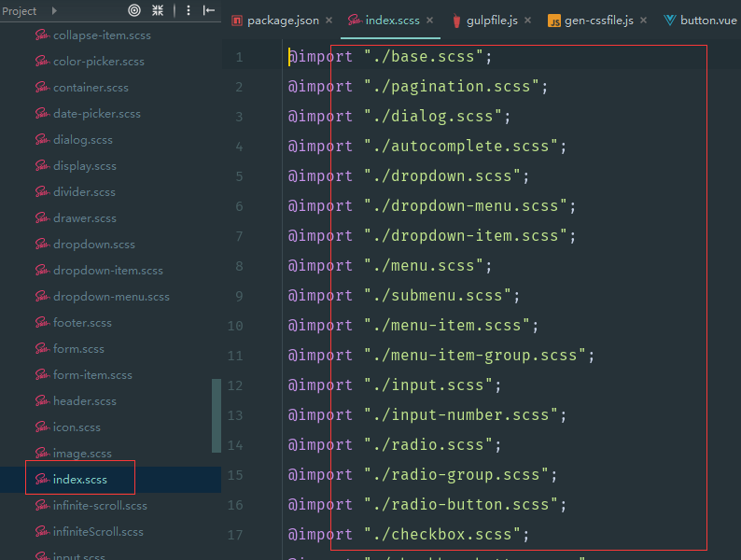741x560 pixels.
Task: Select divider.scss in the project tree
Action: click(84, 192)
